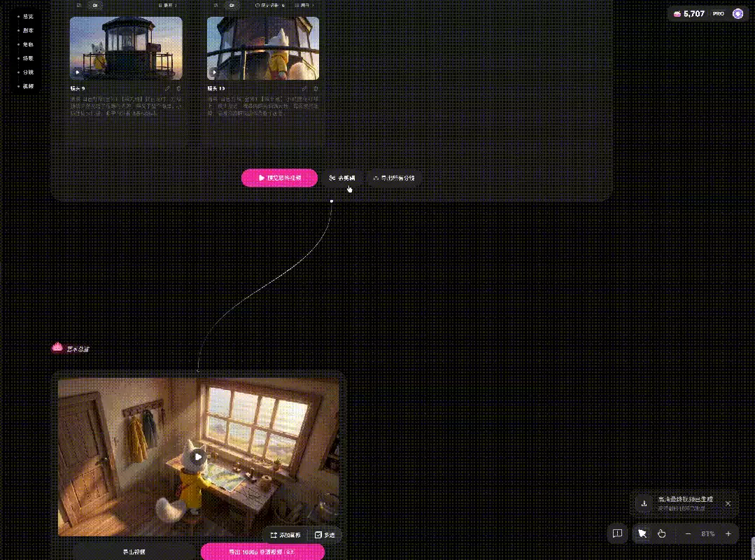Screen dimensions: 755x560
Task: Expand the grid option above 镜头 10
Action: click(304, 6)
